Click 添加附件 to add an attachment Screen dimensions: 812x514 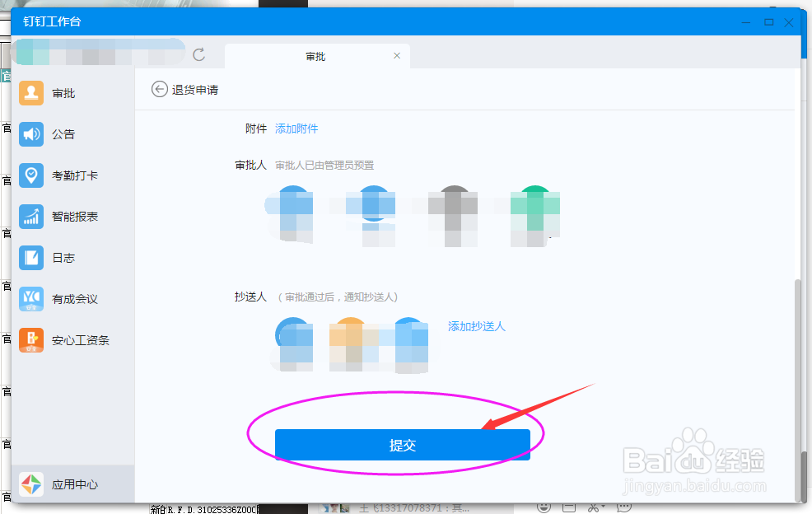pos(296,128)
